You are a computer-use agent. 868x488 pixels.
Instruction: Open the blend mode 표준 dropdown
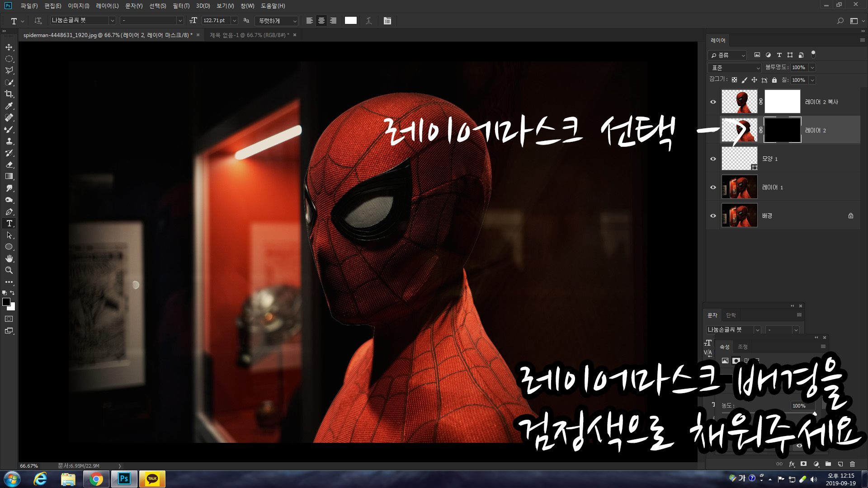coord(735,68)
